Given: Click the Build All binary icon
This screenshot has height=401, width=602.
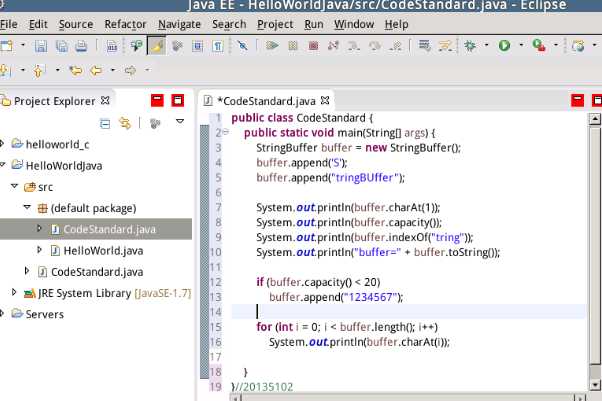Looking at the screenshot, I should click(112, 46).
